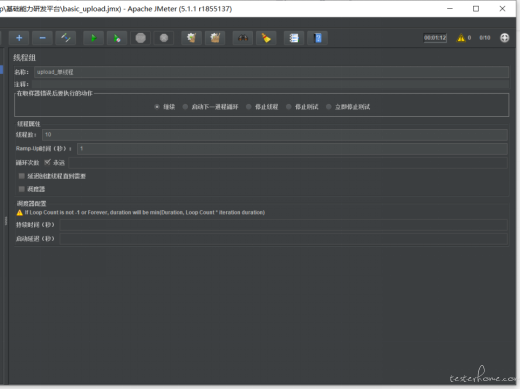Open log viewer via warning triangle icon
The image size is (521, 389).
(461, 38)
